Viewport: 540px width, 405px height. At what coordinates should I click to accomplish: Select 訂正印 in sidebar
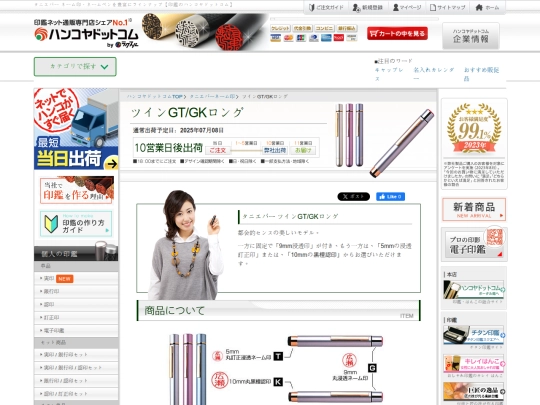coord(76,318)
